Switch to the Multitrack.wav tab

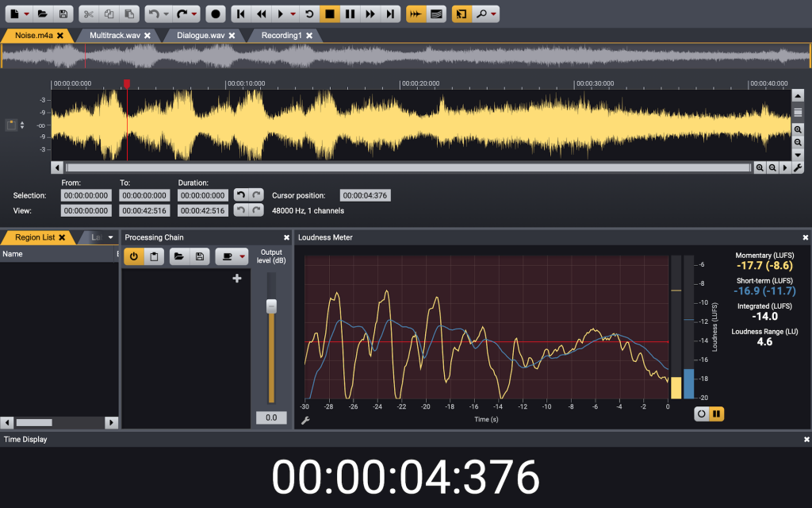(x=114, y=36)
